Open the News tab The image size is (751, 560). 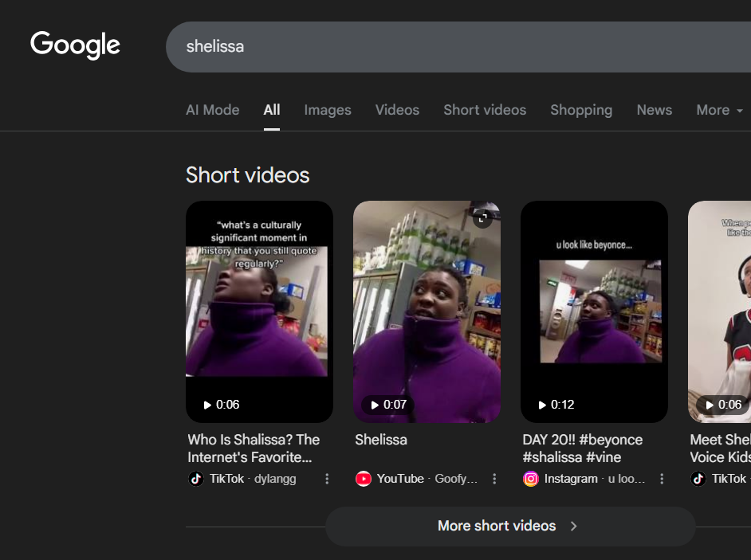tap(654, 110)
